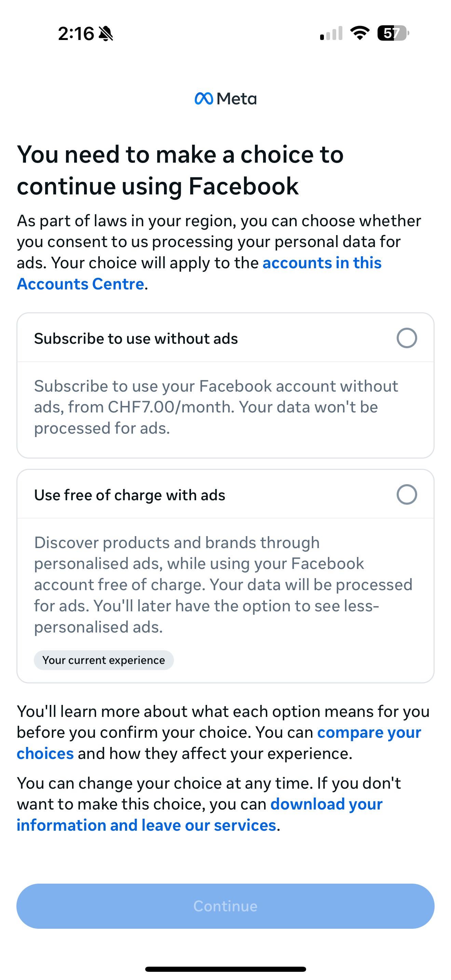Tap the Wi-Fi status icon
Viewport: 451px width, 980px height.
point(360,33)
